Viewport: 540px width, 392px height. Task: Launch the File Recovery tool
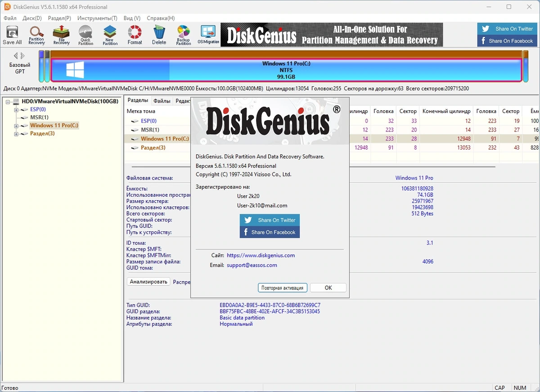pyautogui.click(x=61, y=35)
